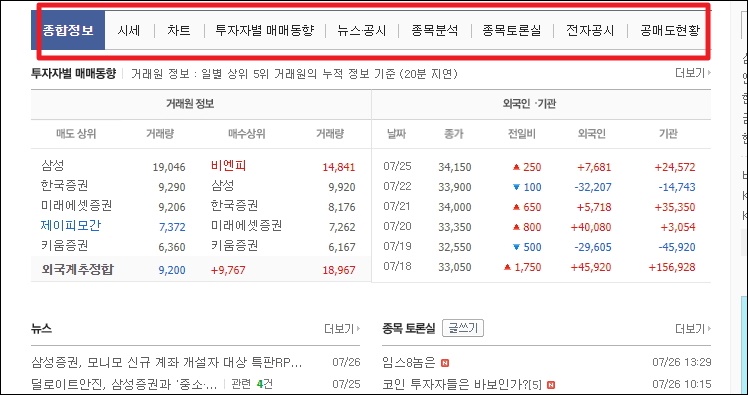Click the 전일비 column header
The height and width of the screenshot is (395, 748).
point(521,134)
